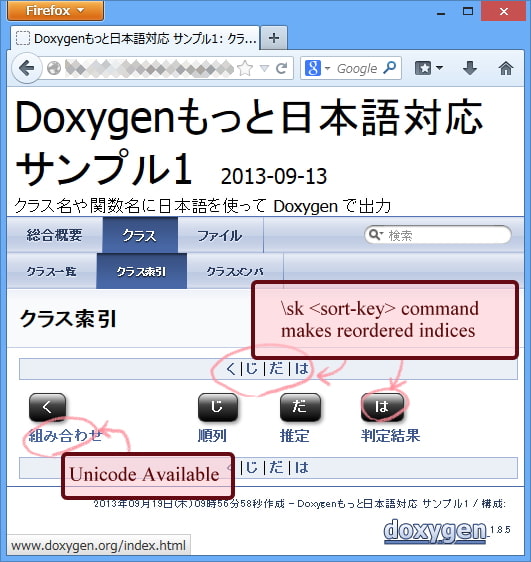Open the 総合概要 navigation tab

pos(54,235)
